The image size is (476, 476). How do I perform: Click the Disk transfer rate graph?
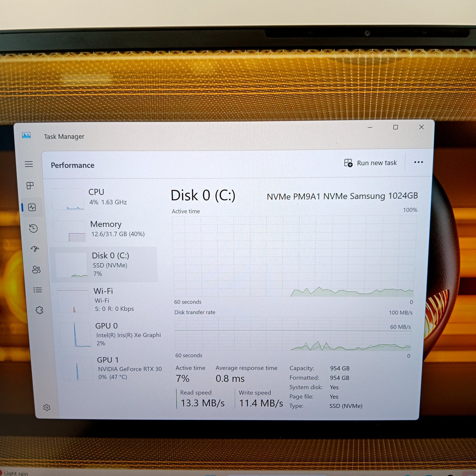[293, 334]
